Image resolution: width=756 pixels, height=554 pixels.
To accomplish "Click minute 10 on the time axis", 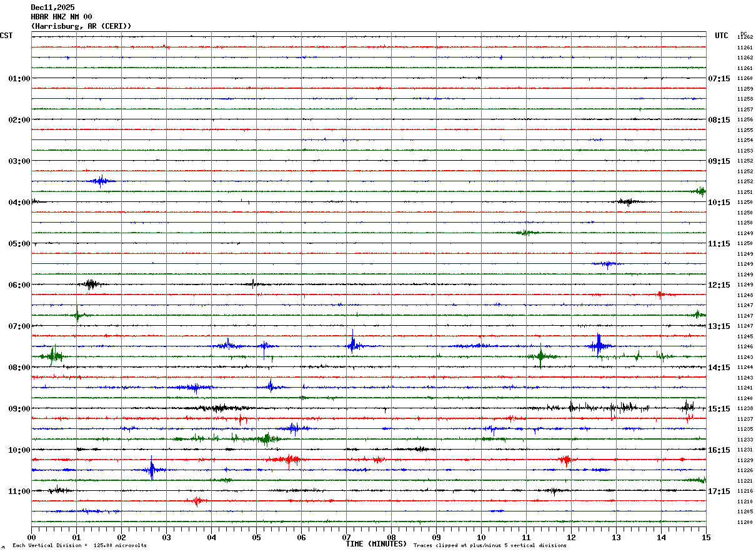I will 481,537.
